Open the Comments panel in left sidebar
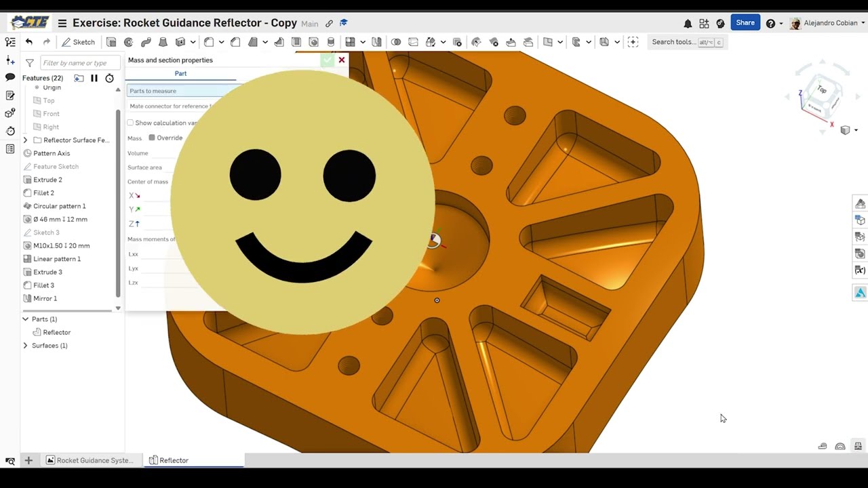Image resolution: width=868 pixels, height=488 pixels. (x=10, y=77)
